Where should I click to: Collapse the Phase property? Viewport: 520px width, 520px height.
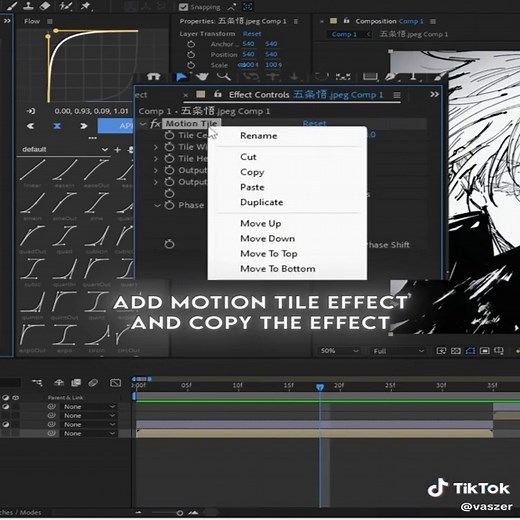pyautogui.click(x=157, y=205)
